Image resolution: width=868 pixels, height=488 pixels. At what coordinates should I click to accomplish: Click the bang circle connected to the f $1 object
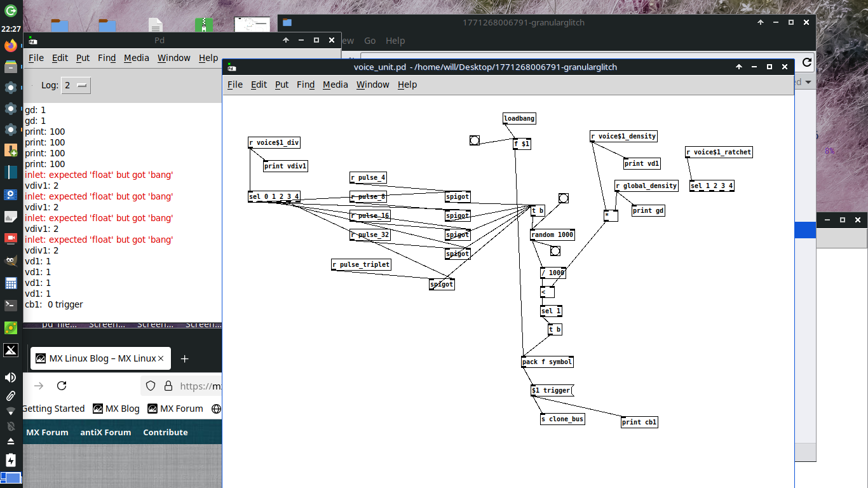475,140
